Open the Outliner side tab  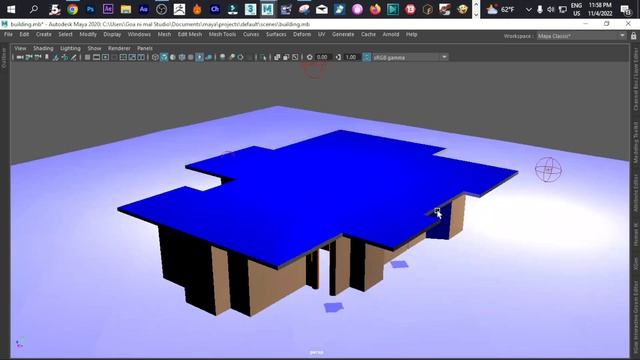click(x=4, y=58)
